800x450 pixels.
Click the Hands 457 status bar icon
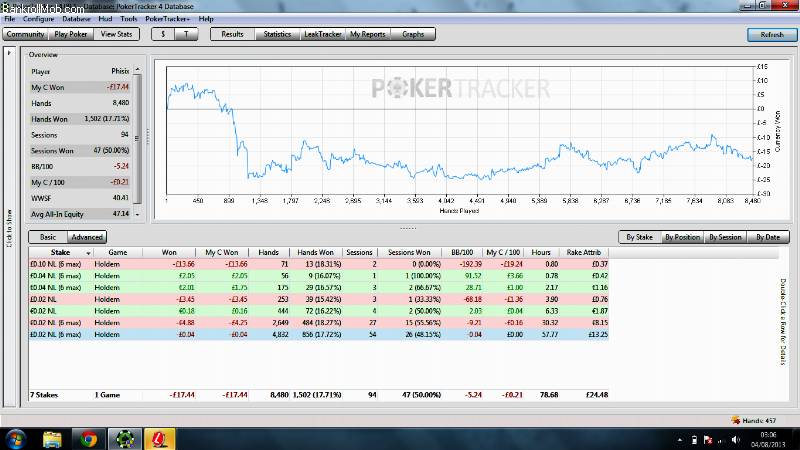[735, 420]
